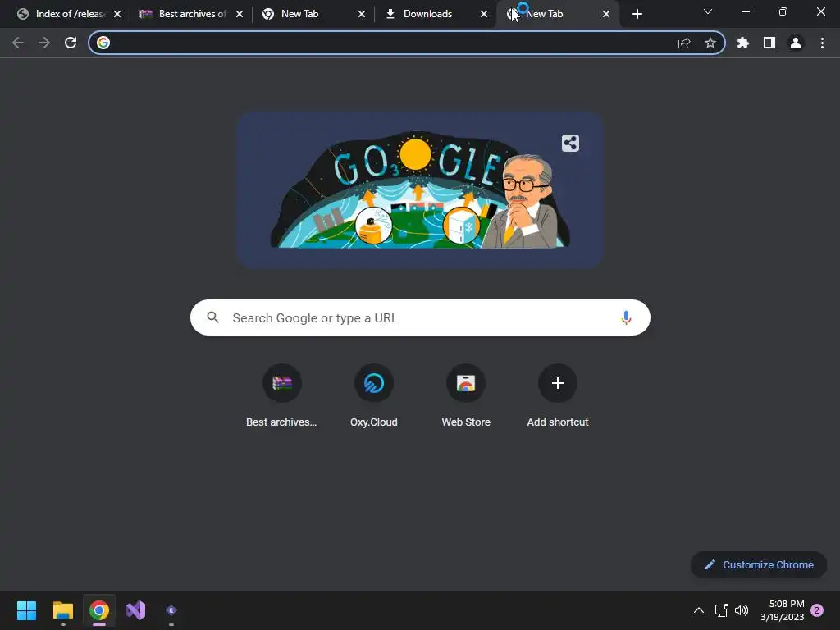Click the magnifier icon in the search box

(213, 317)
